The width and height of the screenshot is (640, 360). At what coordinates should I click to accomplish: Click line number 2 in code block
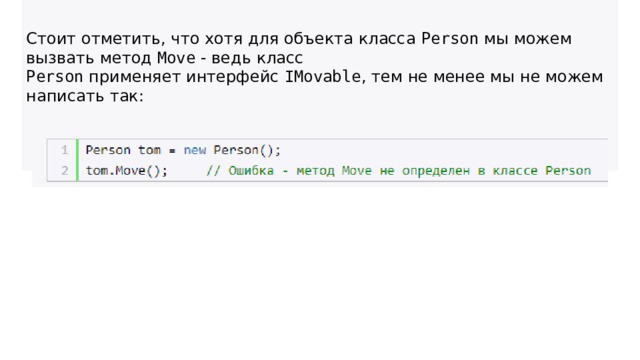coord(64,171)
